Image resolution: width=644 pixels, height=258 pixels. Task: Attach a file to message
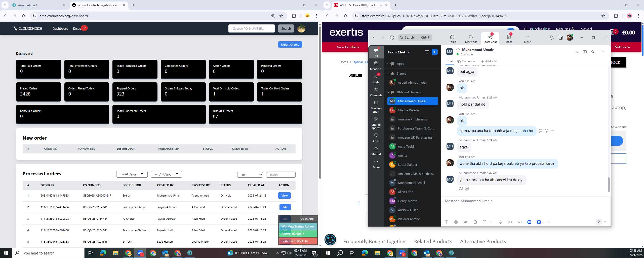[475, 222]
